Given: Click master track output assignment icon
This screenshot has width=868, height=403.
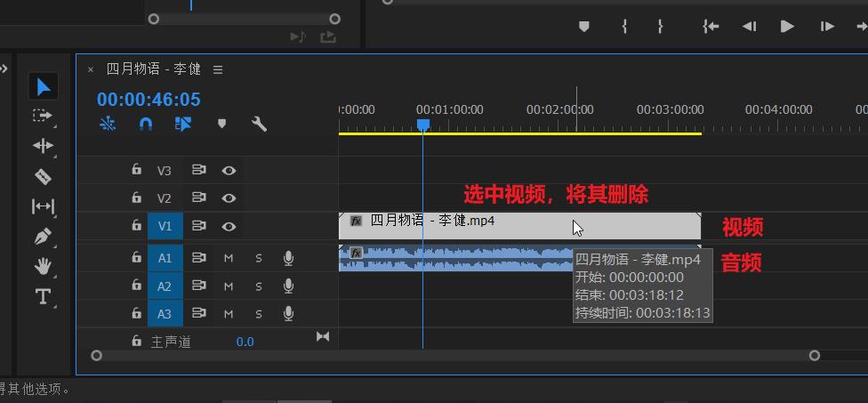Looking at the screenshot, I should (x=323, y=336).
